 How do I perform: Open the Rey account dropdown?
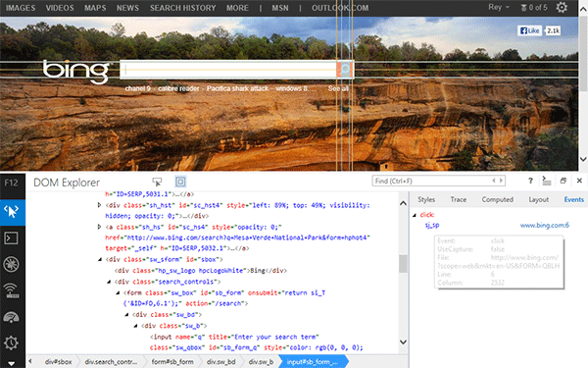(499, 7)
